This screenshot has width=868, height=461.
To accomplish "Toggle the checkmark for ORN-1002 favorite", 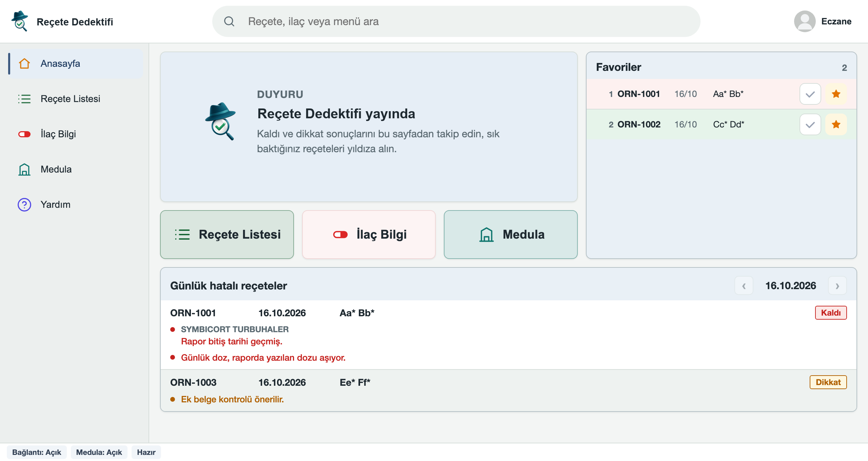I will [x=810, y=124].
